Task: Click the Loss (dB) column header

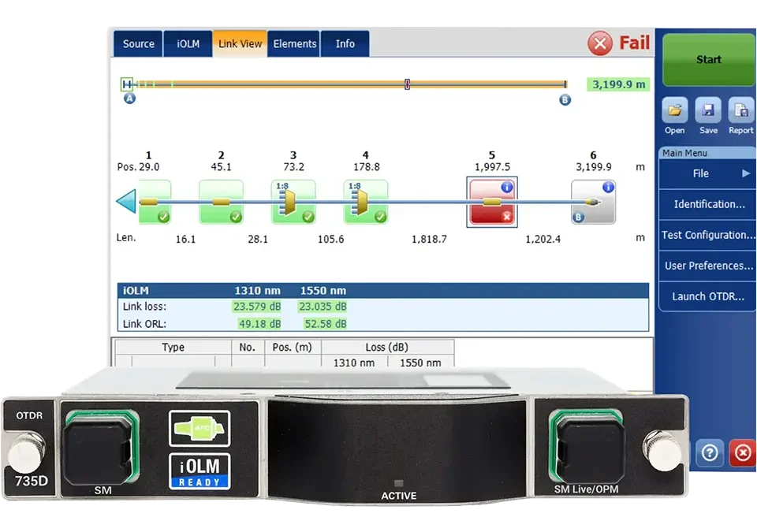Action: [387, 347]
